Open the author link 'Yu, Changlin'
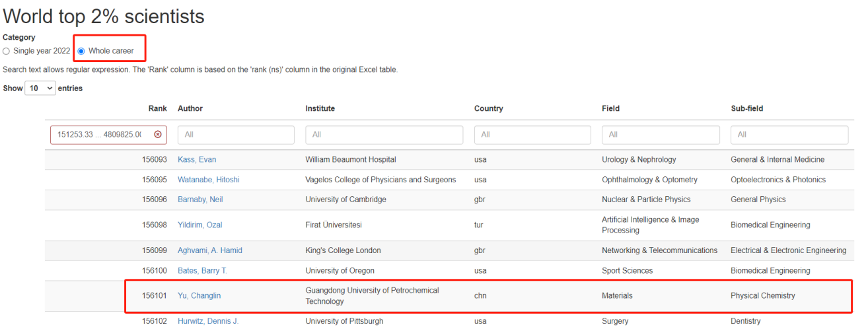 [x=199, y=296]
